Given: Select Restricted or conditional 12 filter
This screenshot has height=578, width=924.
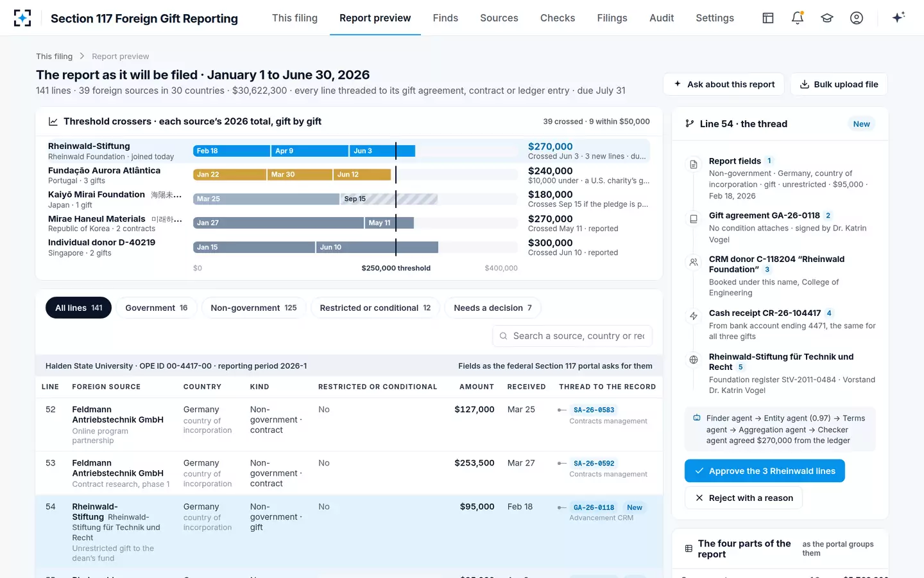Looking at the screenshot, I should click(x=375, y=308).
